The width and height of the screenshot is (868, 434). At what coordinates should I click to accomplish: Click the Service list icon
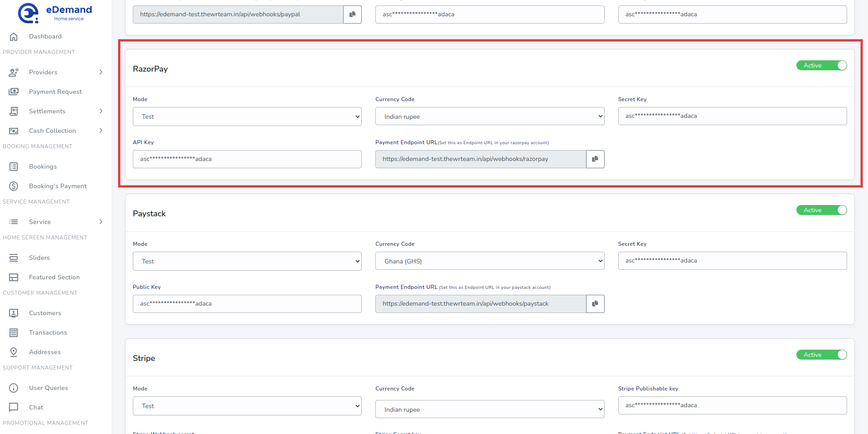tap(14, 222)
